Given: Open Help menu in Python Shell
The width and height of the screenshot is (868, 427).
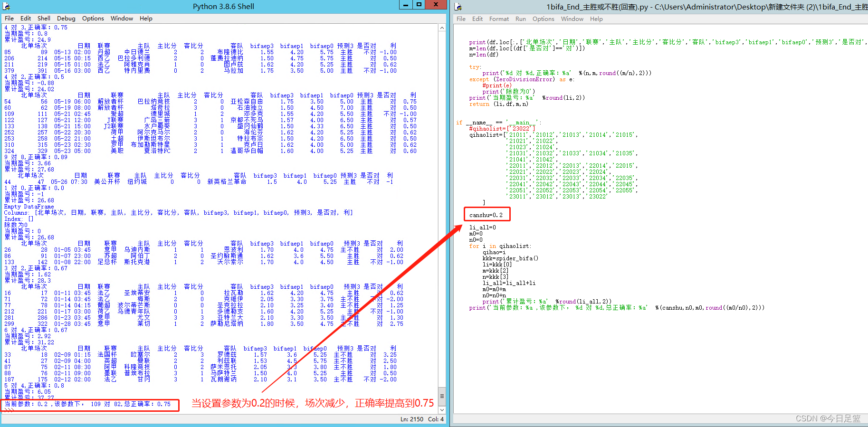Looking at the screenshot, I should coord(146,19).
